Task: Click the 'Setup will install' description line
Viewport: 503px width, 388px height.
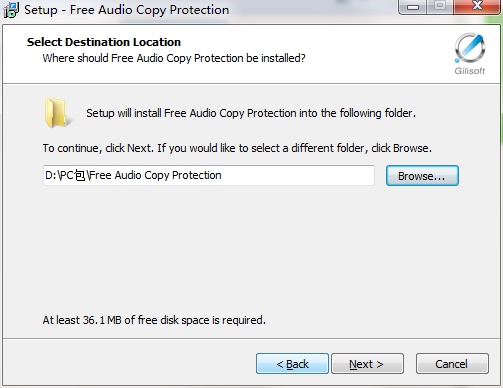Action: [251, 113]
